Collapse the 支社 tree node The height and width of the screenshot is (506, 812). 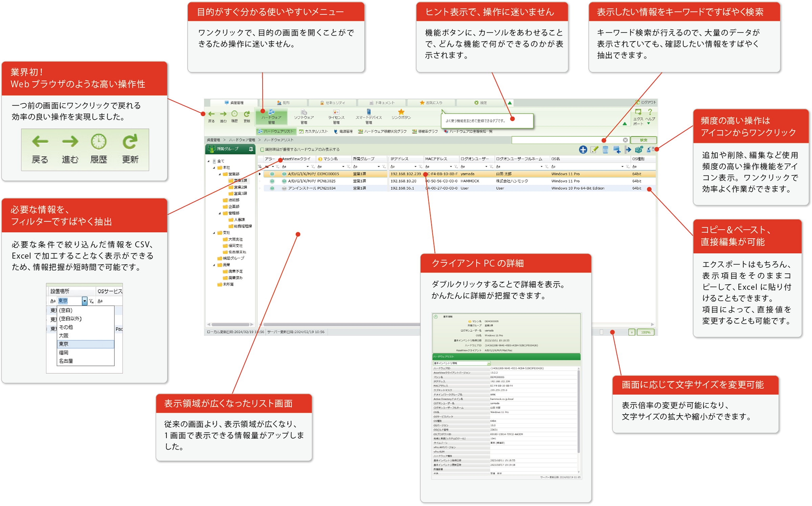214,233
